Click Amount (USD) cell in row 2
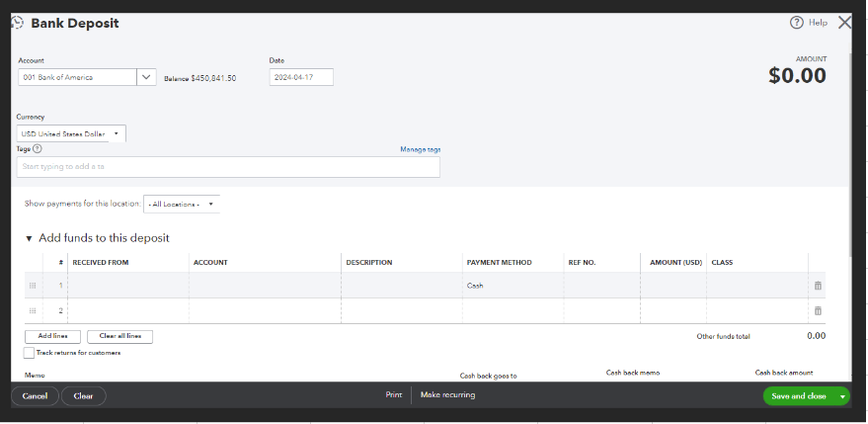The height and width of the screenshot is (424, 868). [x=673, y=311]
